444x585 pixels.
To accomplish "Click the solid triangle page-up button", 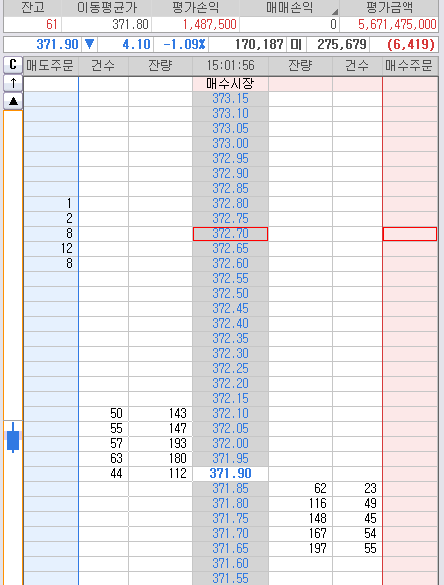I will (13, 101).
